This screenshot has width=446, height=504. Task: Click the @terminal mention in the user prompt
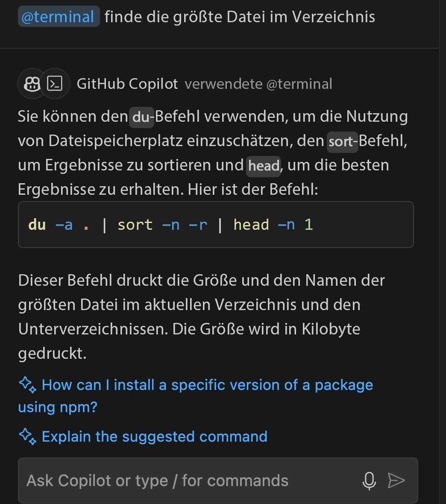58,17
